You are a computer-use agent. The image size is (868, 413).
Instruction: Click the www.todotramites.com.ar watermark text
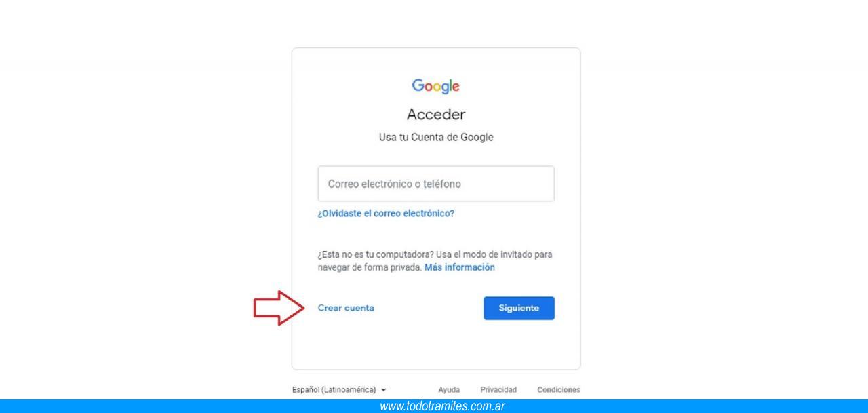(442, 406)
